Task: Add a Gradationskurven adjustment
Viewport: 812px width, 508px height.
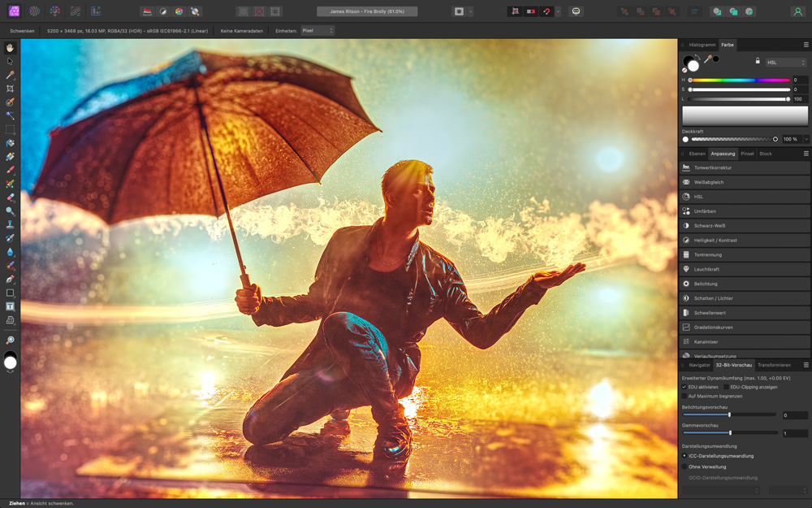Action: pyautogui.click(x=713, y=327)
